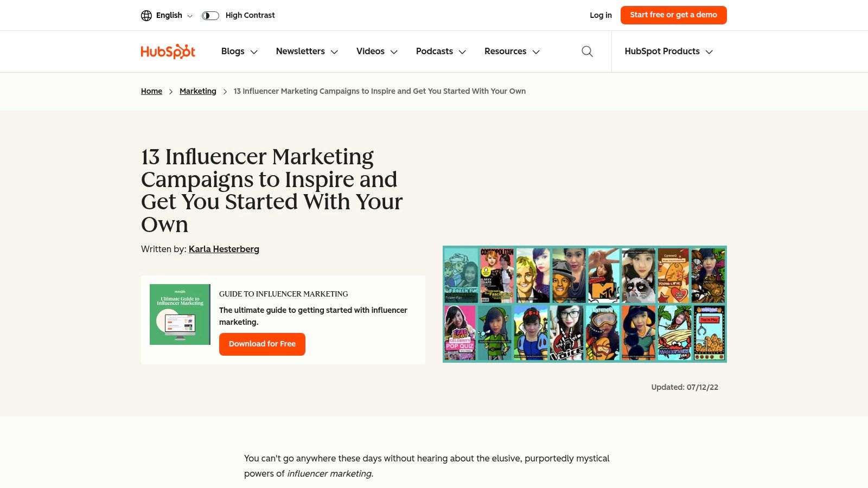Click the Download for Free button
Viewport: 868px width, 488px height.
click(262, 344)
